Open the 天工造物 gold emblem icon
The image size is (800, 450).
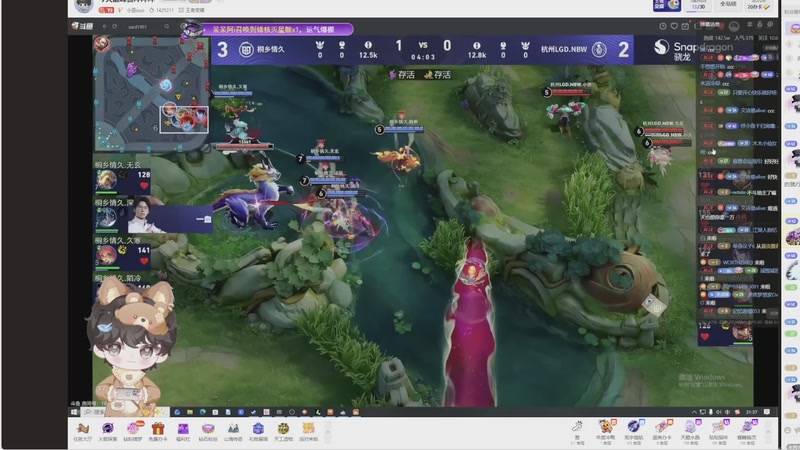283,431
